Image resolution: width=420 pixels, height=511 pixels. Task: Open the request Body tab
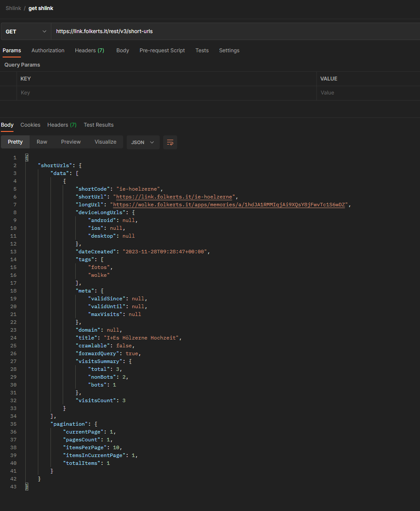123,50
